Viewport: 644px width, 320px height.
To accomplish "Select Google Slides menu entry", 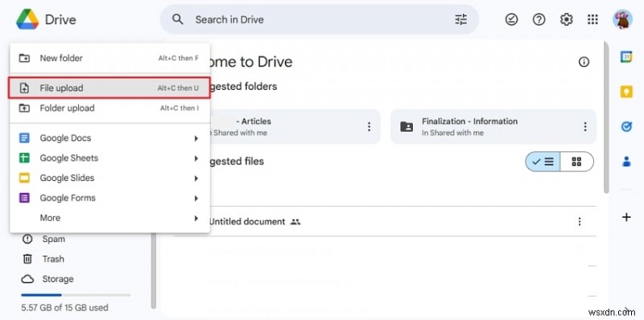I will pyautogui.click(x=109, y=178).
